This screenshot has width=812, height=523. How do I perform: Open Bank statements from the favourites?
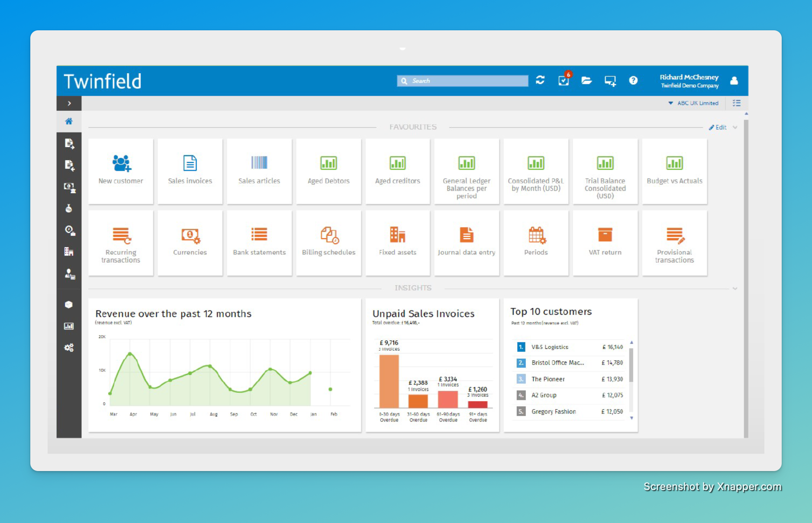click(x=259, y=242)
